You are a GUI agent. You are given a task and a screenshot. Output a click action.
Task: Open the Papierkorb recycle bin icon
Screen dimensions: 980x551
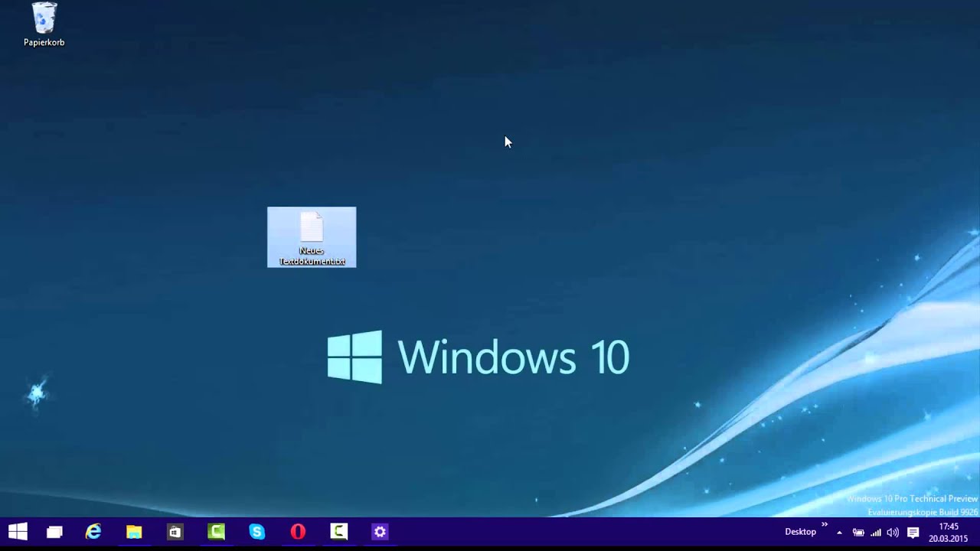[44, 24]
